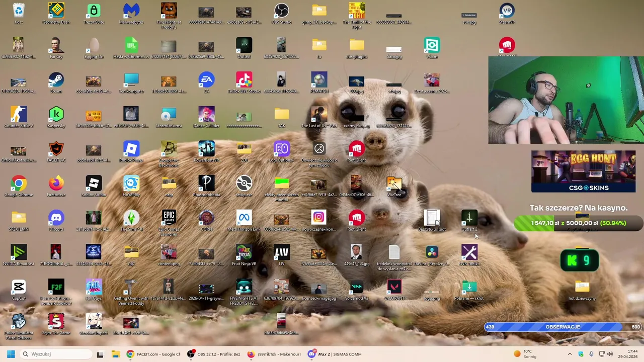Launch Malwarebytes desktop icon

131,11
